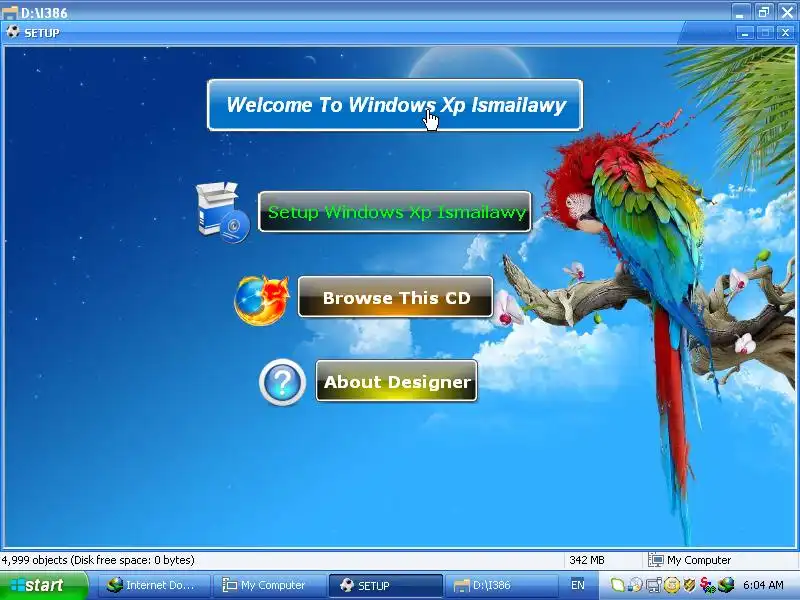Minimize the SETUP window
Viewport: 800px width, 600px height.
coord(745,33)
